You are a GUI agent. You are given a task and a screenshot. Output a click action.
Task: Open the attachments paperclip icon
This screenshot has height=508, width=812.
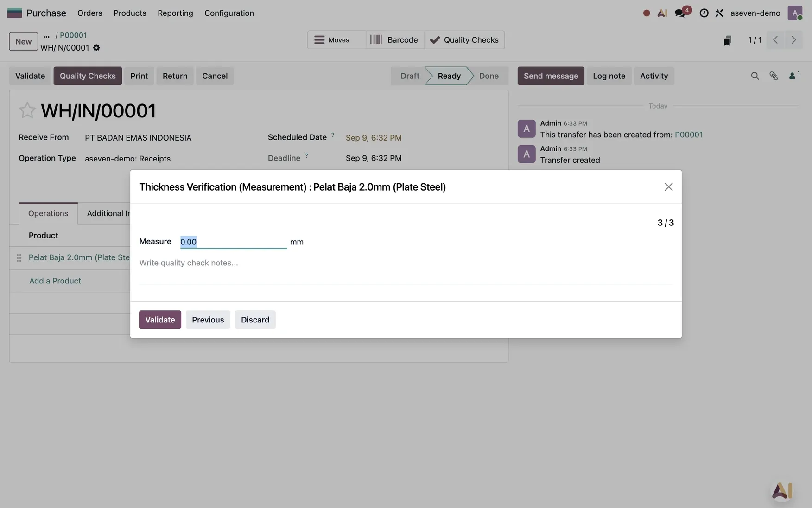coord(774,76)
